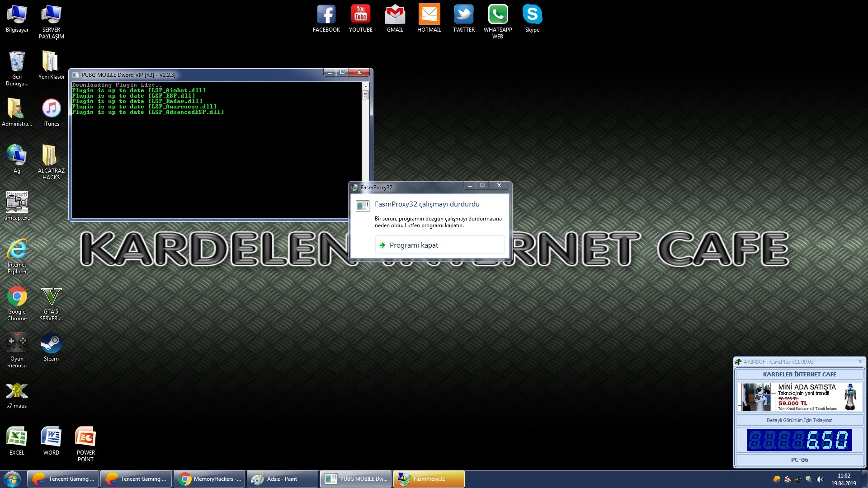The image size is (868, 488).
Task: Switch to PUBG MOBILE Dw... taskbar item
Action: (355, 479)
